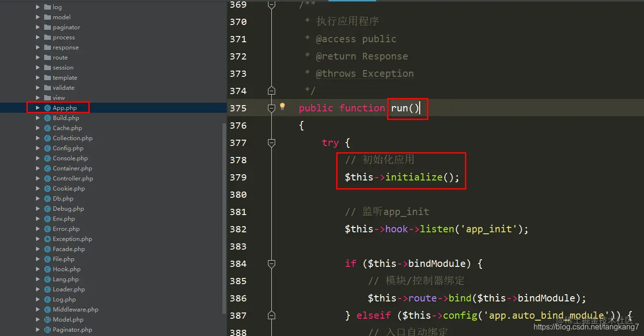The width and height of the screenshot is (644, 336).
Task: Click the Container.php class icon
Action: click(x=48, y=168)
